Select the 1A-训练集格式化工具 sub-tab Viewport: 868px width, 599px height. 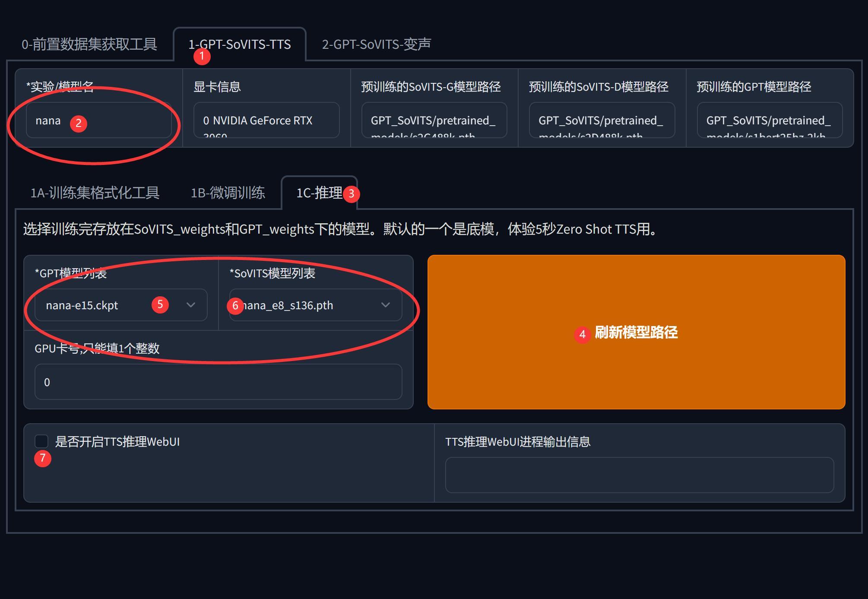(95, 193)
